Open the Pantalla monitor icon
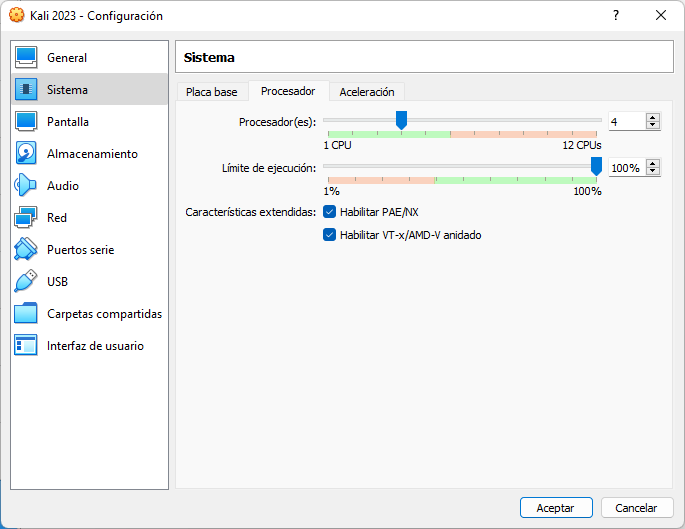 tap(26, 121)
